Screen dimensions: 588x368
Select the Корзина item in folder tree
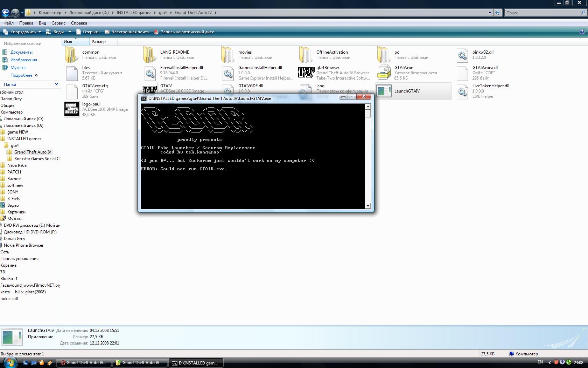click(x=8, y=265)
